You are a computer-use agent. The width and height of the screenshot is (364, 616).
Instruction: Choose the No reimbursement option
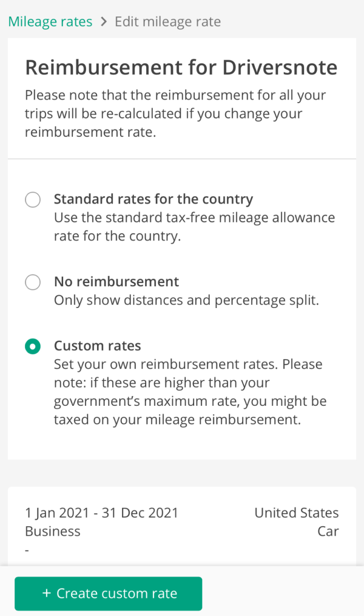[33, 282]
